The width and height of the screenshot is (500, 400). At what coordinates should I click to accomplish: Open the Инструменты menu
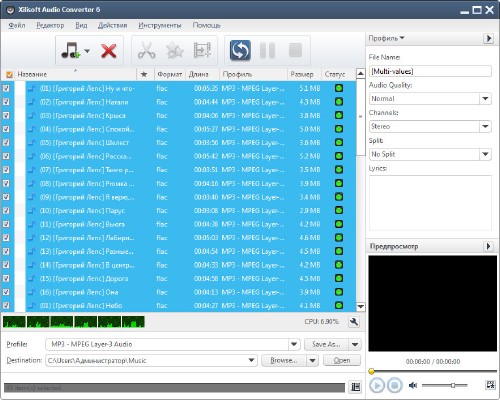pyautogui.click(x=160, y=25)
